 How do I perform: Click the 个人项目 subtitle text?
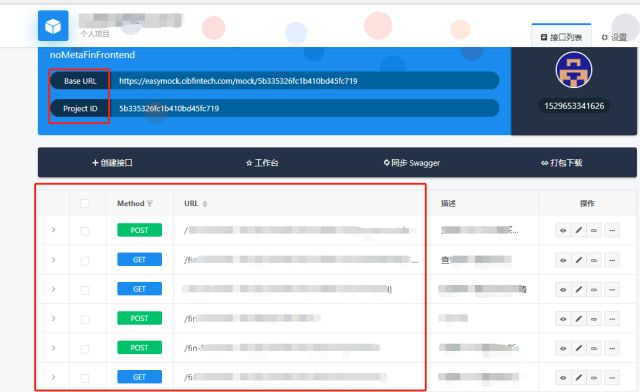95,34
